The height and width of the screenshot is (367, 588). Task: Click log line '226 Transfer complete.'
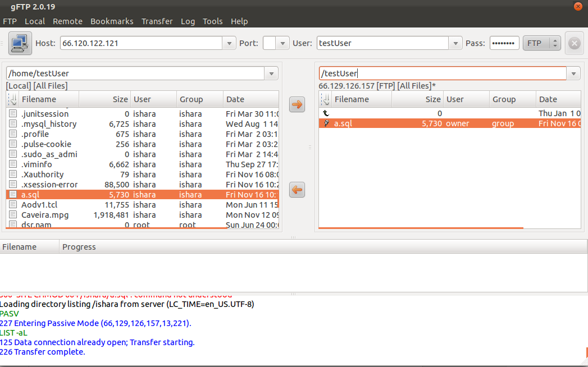pos(42,352)
